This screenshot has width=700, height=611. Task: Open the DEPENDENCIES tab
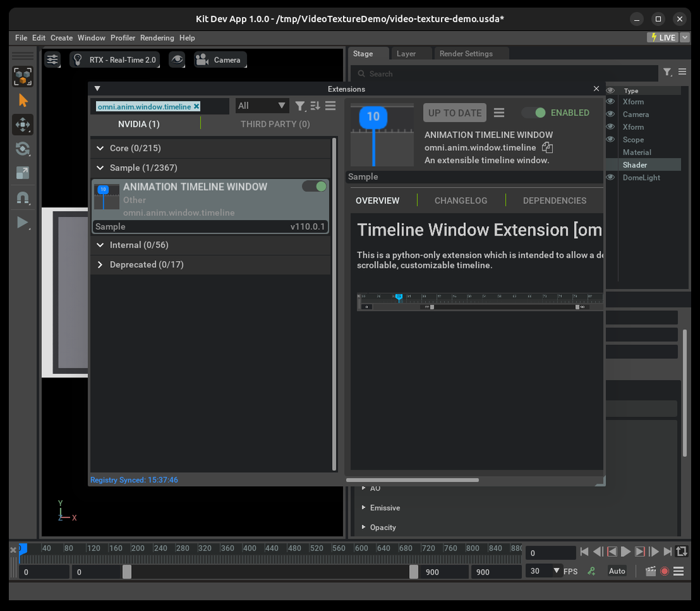pyautogui.click(x=554, y=200)
